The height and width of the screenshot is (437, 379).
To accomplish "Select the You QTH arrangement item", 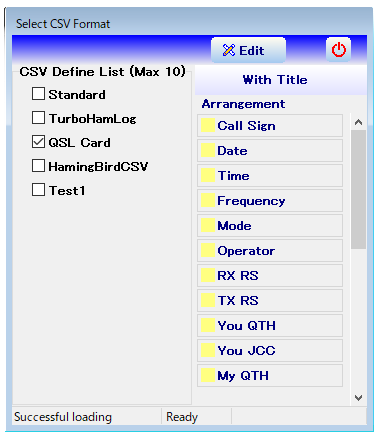I will pos(270,326).
